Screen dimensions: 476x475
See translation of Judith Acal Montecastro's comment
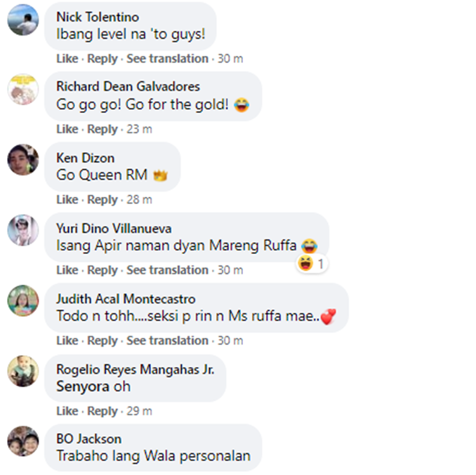click(168, 340)
